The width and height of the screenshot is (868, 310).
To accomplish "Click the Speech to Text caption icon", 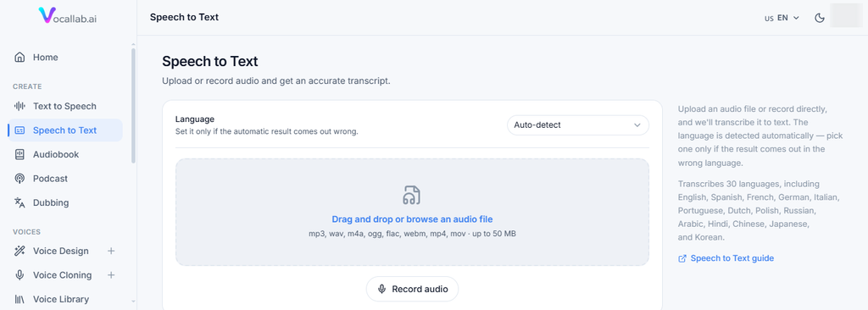I will point(20,130).
